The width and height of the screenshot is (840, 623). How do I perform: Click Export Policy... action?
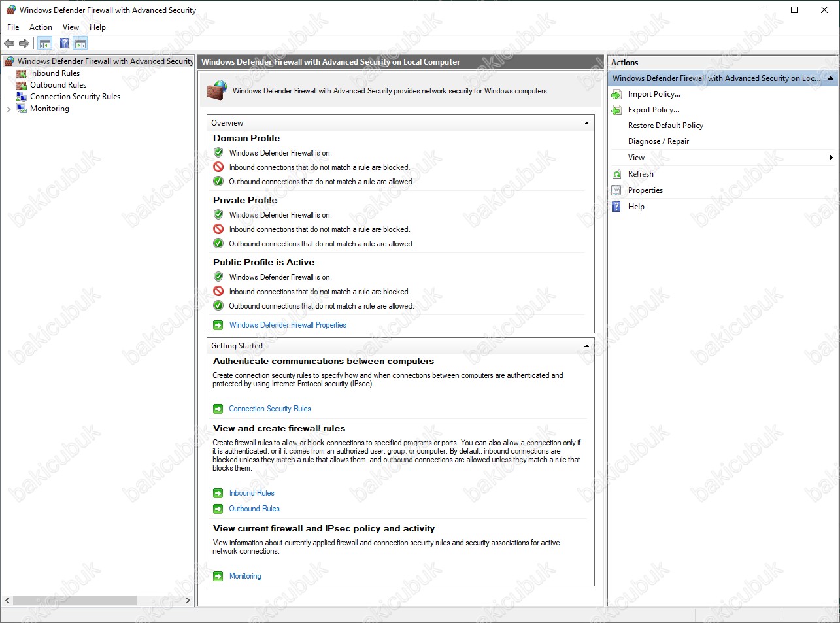(x=654, y=110)
